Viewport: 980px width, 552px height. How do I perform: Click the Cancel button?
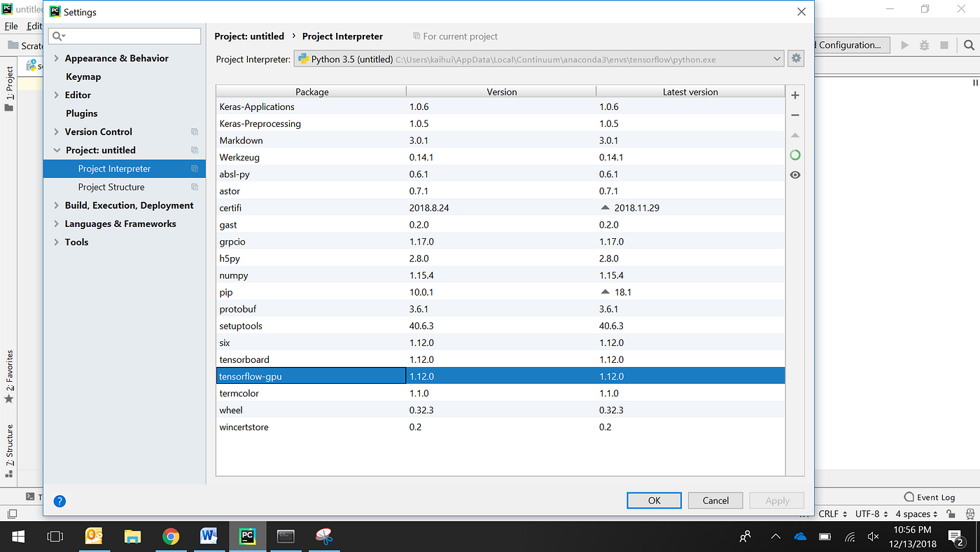715,500
